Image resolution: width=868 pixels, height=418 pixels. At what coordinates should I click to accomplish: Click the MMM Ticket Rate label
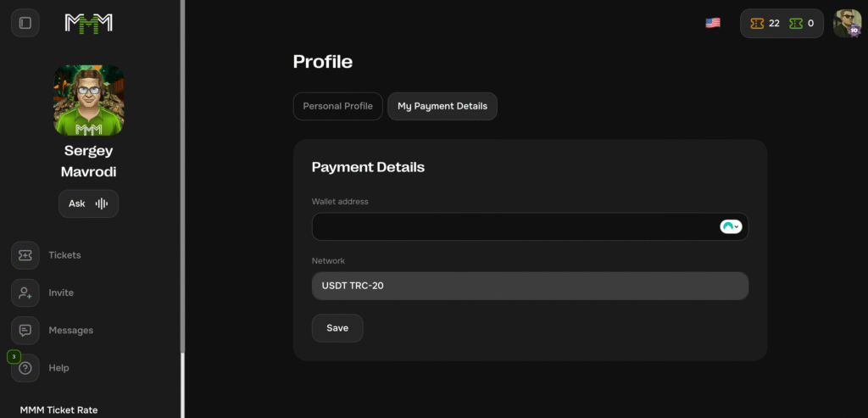tap(59, 410)
